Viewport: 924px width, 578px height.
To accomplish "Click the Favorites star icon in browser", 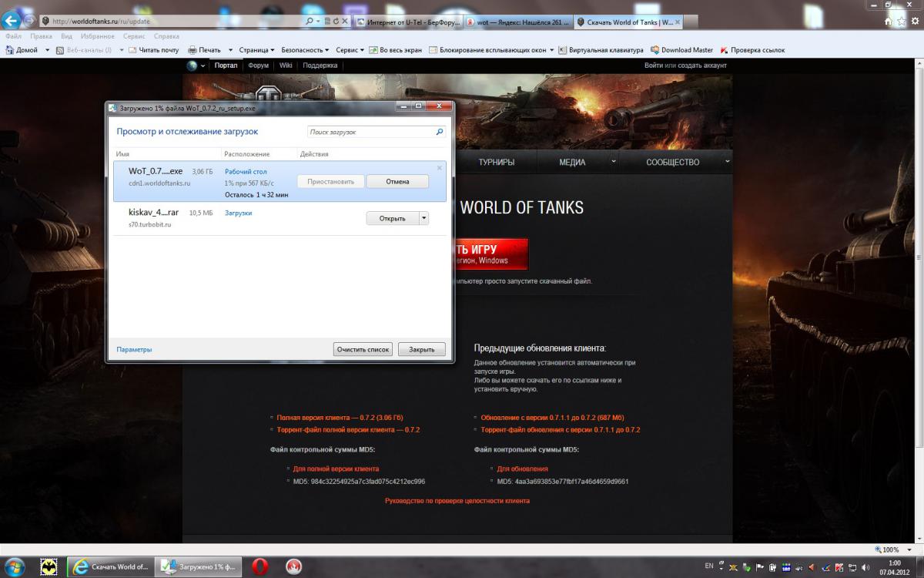I will pyautogui.click(x=902, y=22).
